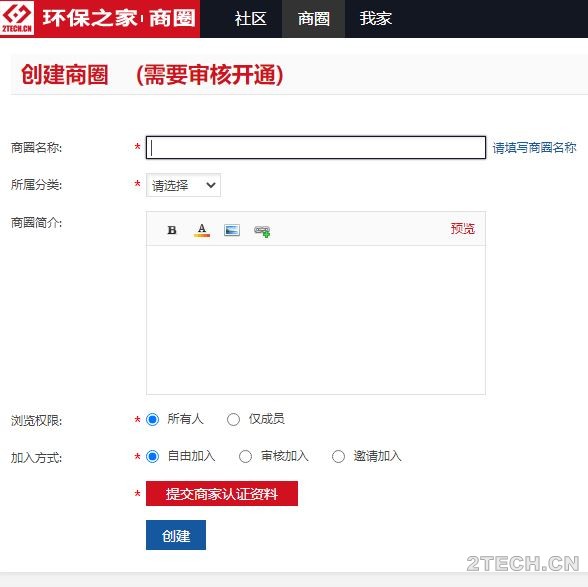Viewport: 588px width, 587px height.
Task: Click the 环保之家 商圈 header title
Action: tap(118, 18)
